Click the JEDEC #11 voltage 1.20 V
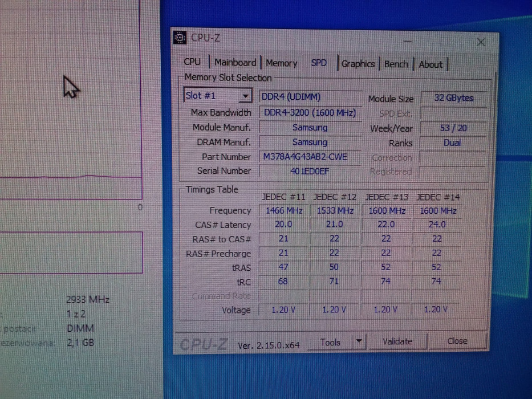 pyautogui.click(x=283, y=310)
